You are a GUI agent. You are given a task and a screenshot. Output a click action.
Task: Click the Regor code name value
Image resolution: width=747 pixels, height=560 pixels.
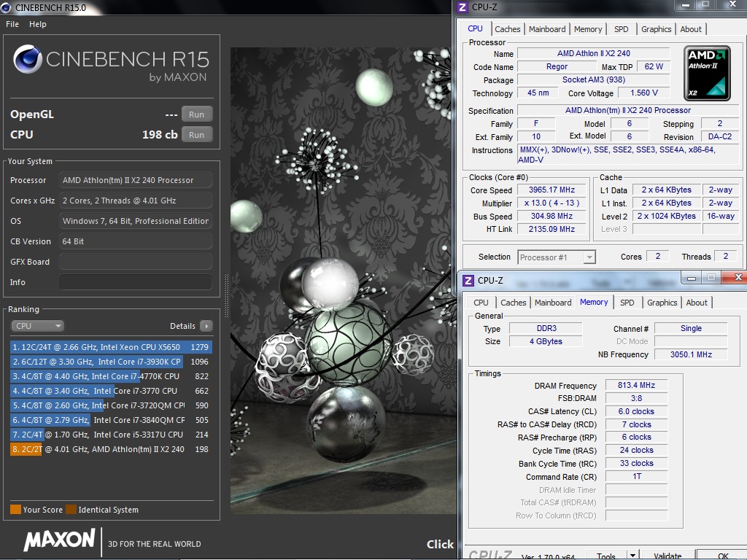pyautogui.click(x=557, y=66)
